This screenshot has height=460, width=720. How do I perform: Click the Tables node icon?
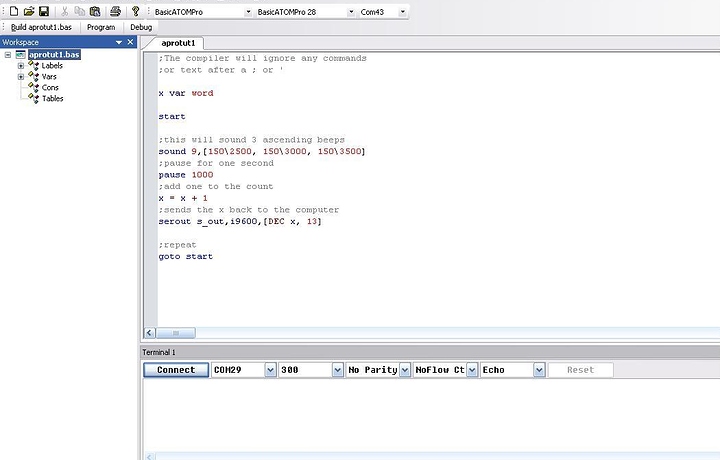pyautogui.click(x=34, y=98)
